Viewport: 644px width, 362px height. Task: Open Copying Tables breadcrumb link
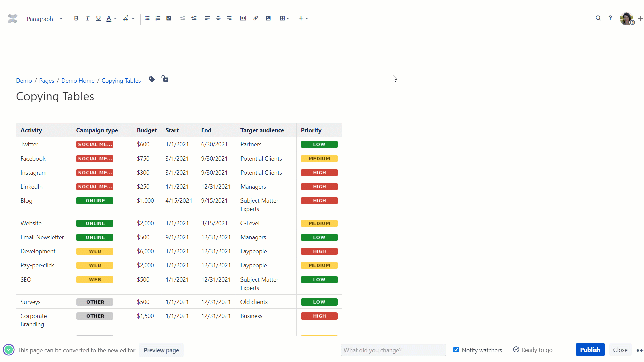121,81
